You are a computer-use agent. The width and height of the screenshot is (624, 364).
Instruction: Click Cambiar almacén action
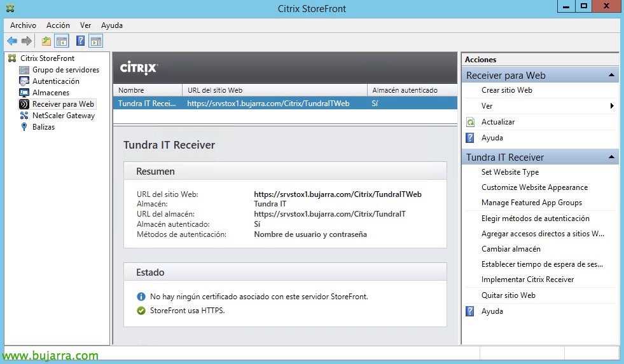point(511,249)
